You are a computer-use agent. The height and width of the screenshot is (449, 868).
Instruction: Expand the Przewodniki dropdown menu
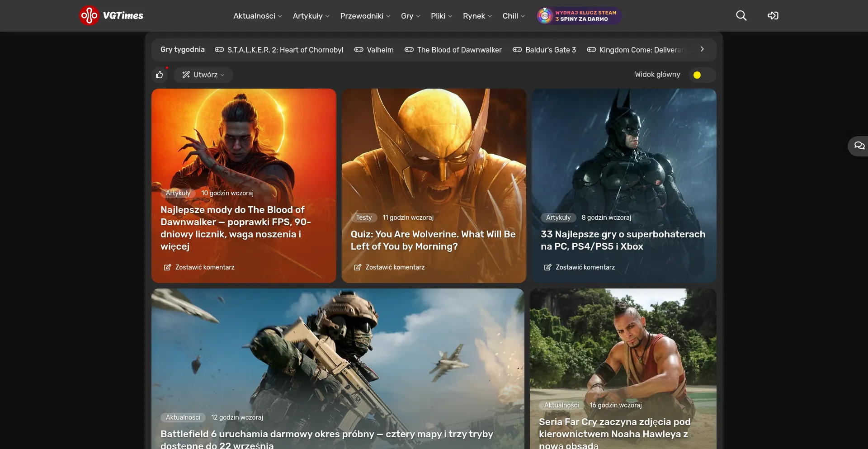[x=365, y=16]
